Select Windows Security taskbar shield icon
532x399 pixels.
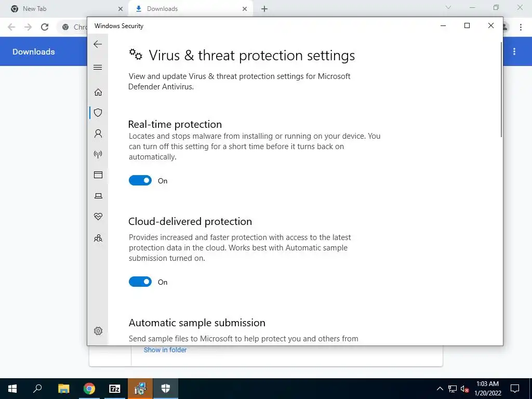(x=166, y=389)
